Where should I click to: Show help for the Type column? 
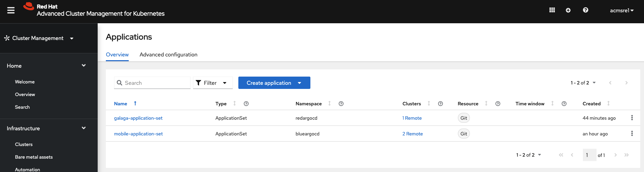pos(246,104)
